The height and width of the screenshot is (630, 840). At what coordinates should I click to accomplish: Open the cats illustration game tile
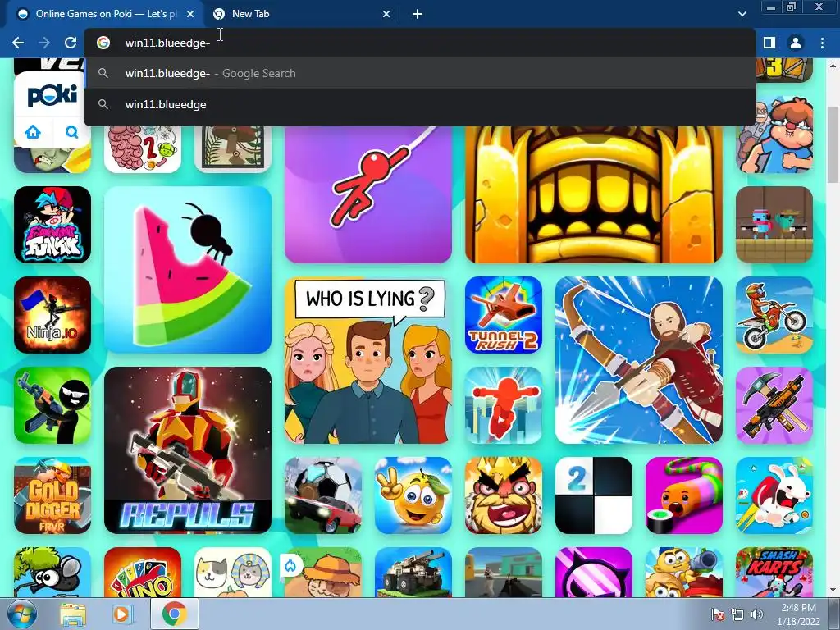click(x=233, y=572)
